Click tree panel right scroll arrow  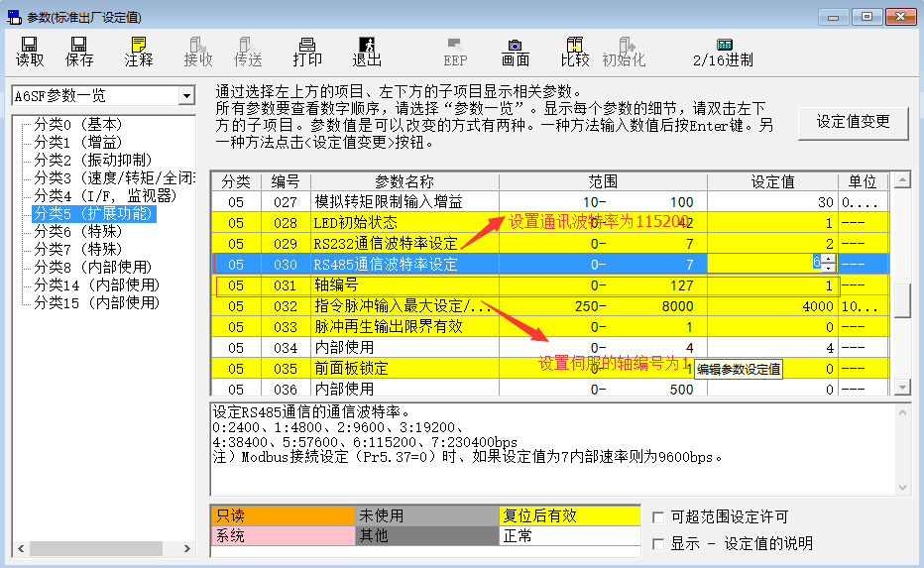186,548
